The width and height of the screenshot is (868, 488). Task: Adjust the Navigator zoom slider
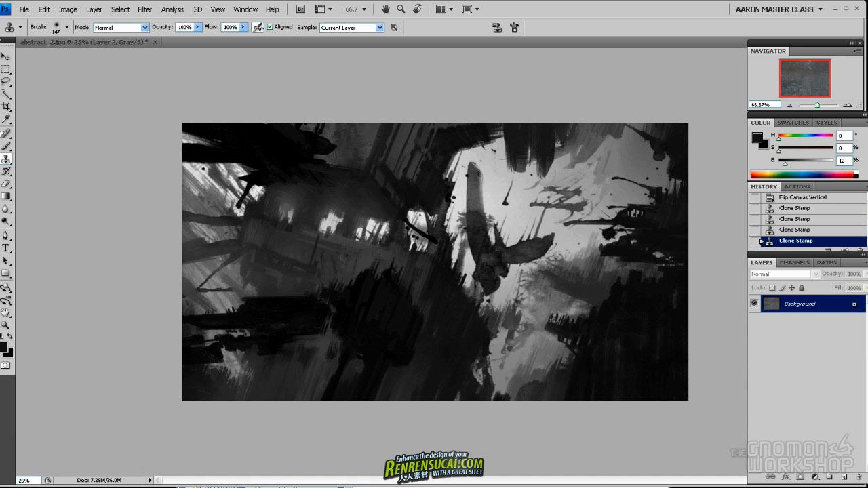pyautogui.click(x=817, y=105)
